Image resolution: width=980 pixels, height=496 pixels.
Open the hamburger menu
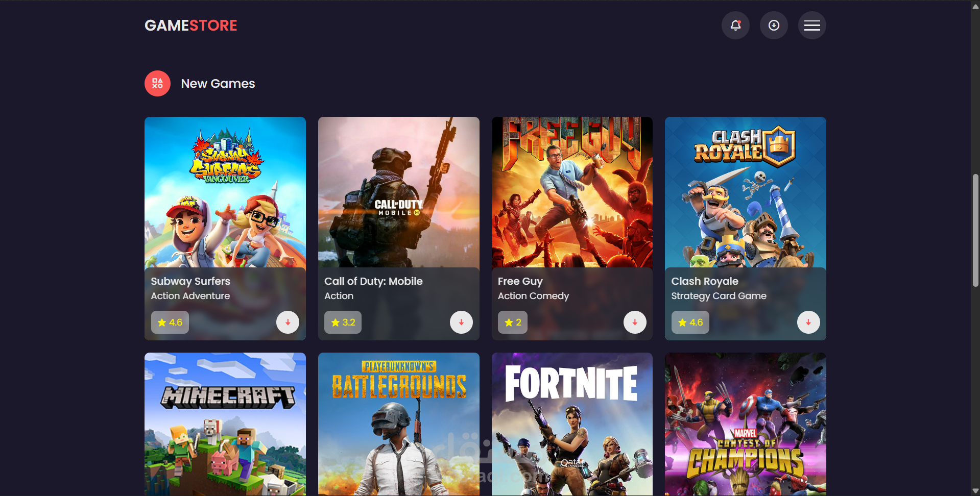pyautogui.click(x=812, y=26)
